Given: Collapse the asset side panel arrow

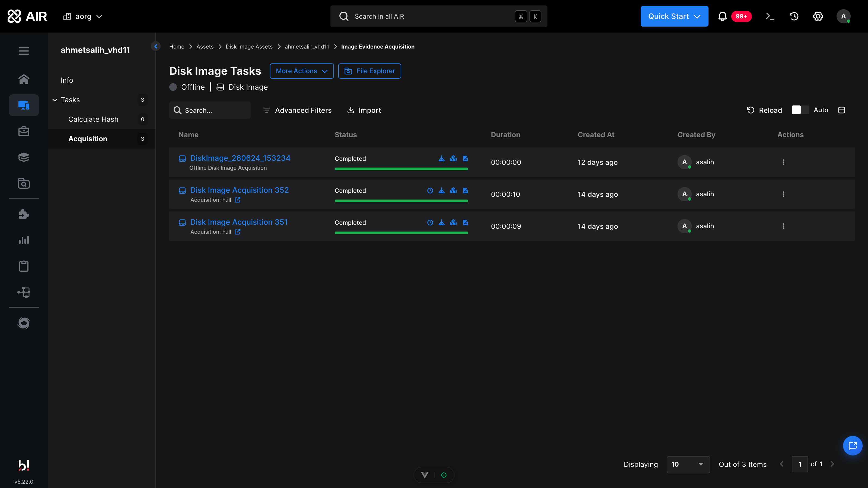Looking at the screenshot, I should click(156, 46).
